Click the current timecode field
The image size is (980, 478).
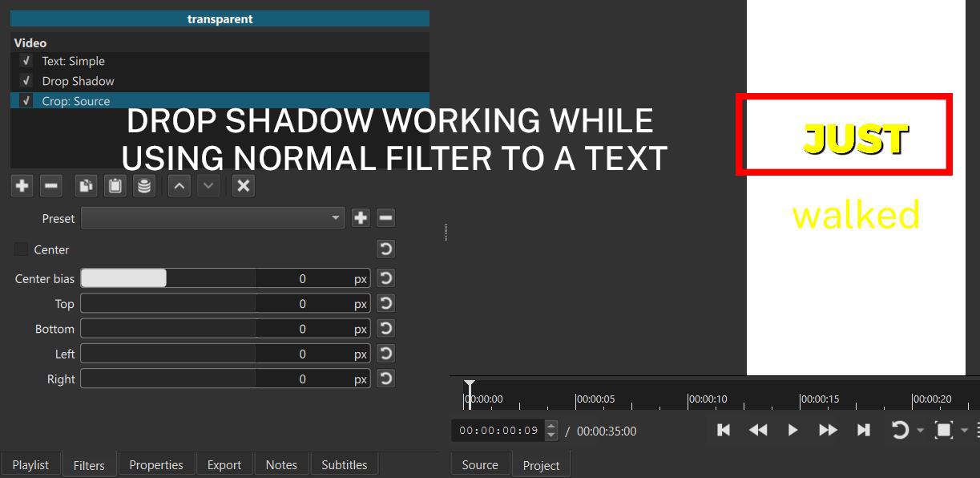498,431
